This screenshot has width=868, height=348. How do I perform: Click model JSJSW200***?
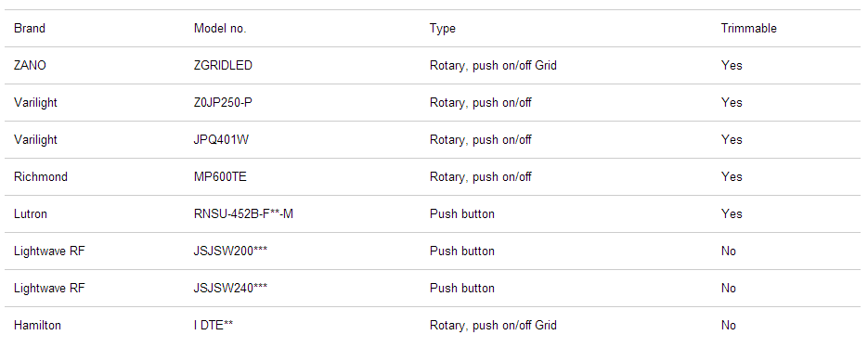(231, 251)
